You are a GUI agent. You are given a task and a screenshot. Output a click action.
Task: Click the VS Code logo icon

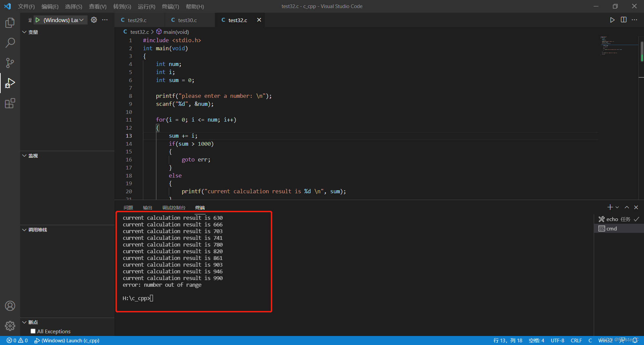(x=7, y=6)
